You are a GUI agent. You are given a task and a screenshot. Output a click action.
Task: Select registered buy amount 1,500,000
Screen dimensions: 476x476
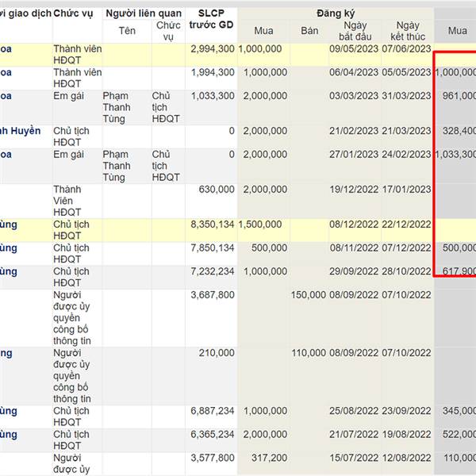260,225
